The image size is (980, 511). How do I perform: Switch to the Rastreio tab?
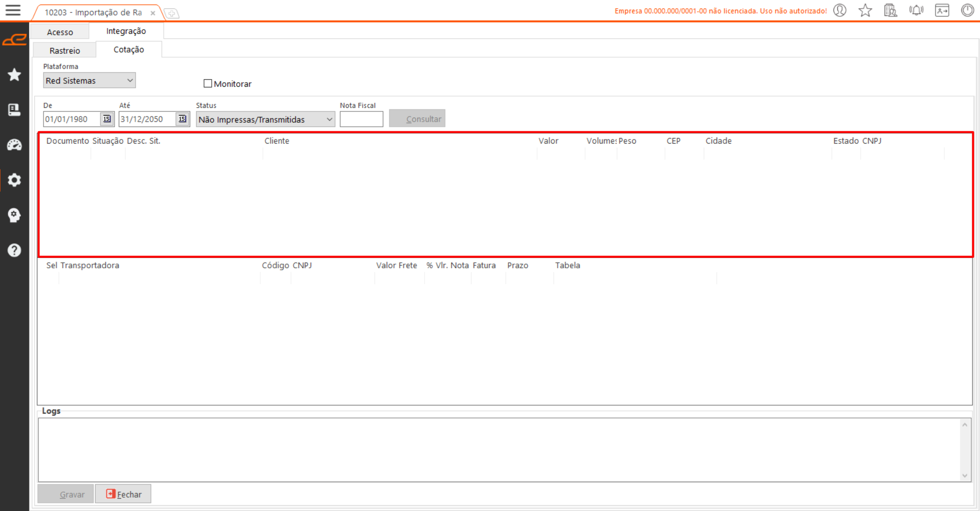click(x=64, y=51)
